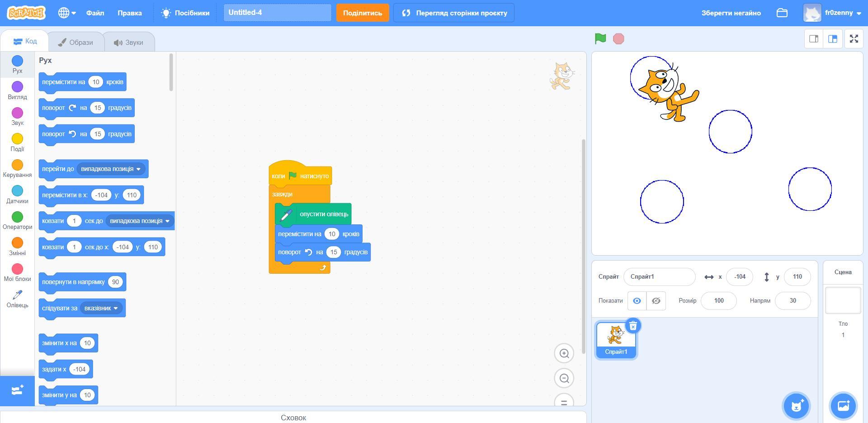Viewport: 868px width, 423px height.
Task: Click the sprite name field Спрайт1
Action: [x=659, y=277]
